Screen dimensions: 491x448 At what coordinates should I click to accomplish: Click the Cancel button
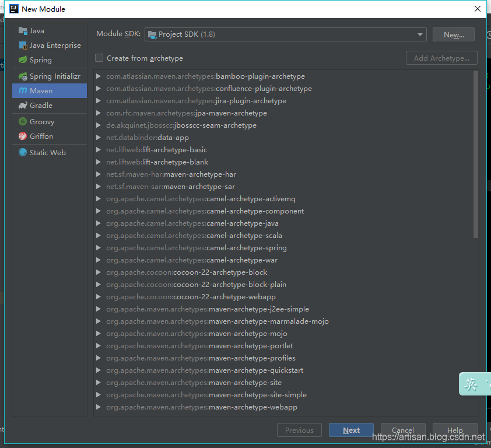[x=402, y=430]
